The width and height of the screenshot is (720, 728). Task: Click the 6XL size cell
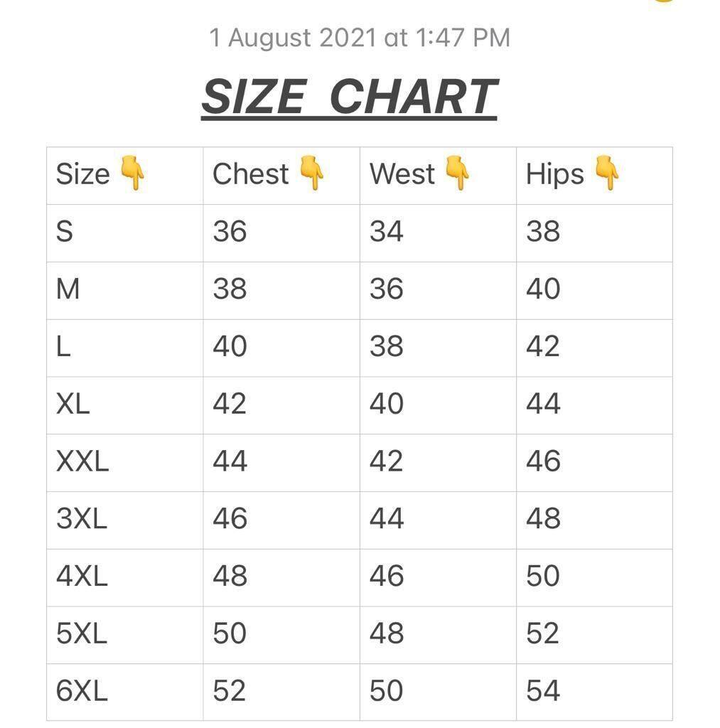[82, 691]
